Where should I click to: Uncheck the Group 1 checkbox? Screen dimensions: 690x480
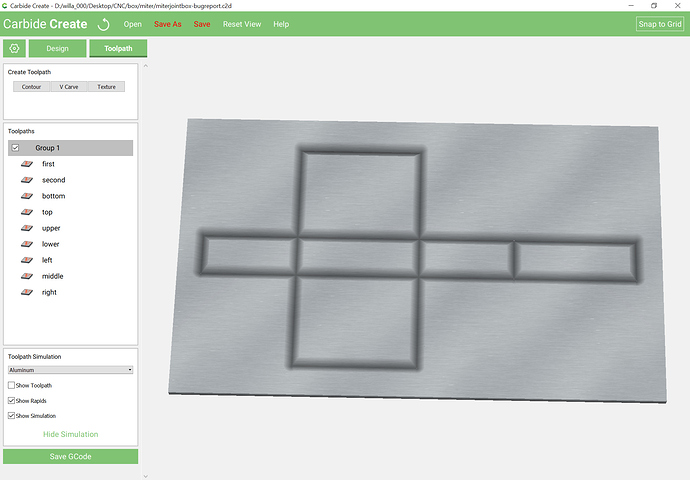[15, 148]
